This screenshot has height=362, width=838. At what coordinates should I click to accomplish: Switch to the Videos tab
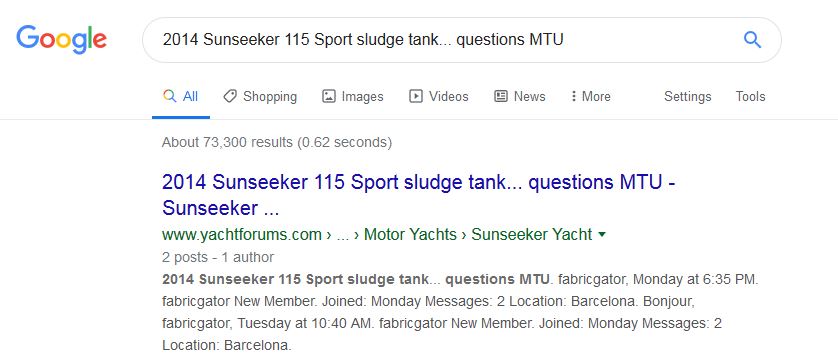tap(439, 96)
